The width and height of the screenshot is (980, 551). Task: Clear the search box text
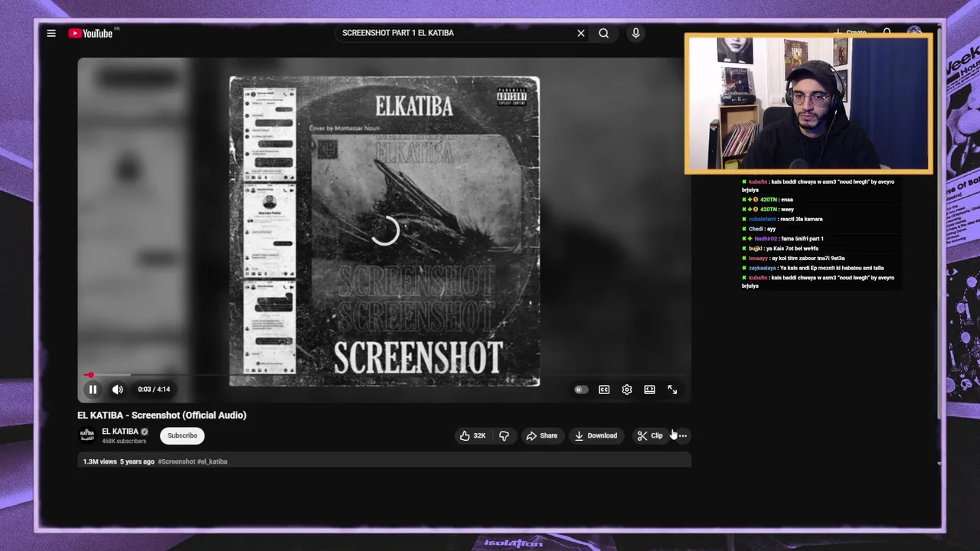[x=581, y=33]
